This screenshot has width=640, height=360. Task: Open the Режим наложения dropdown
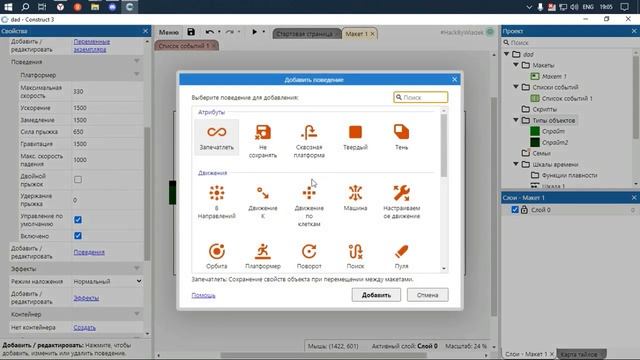pyautogui.click(x=107, y=281)
